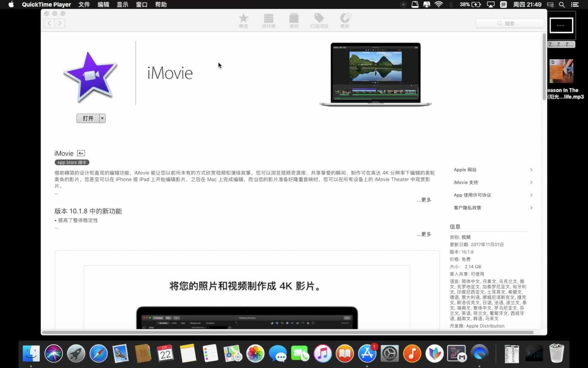Click the 4+ age rating badge

click(x=81, y=153)
